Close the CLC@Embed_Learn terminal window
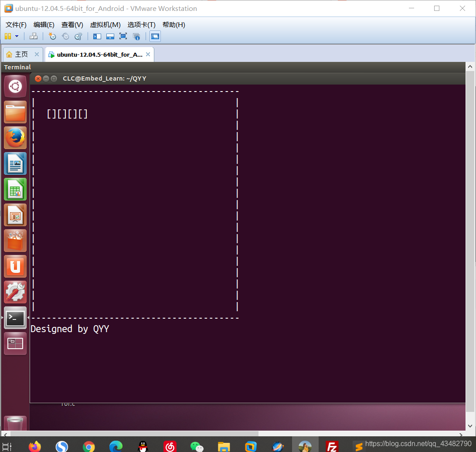 pyautogui.click(x=38, y=78)
